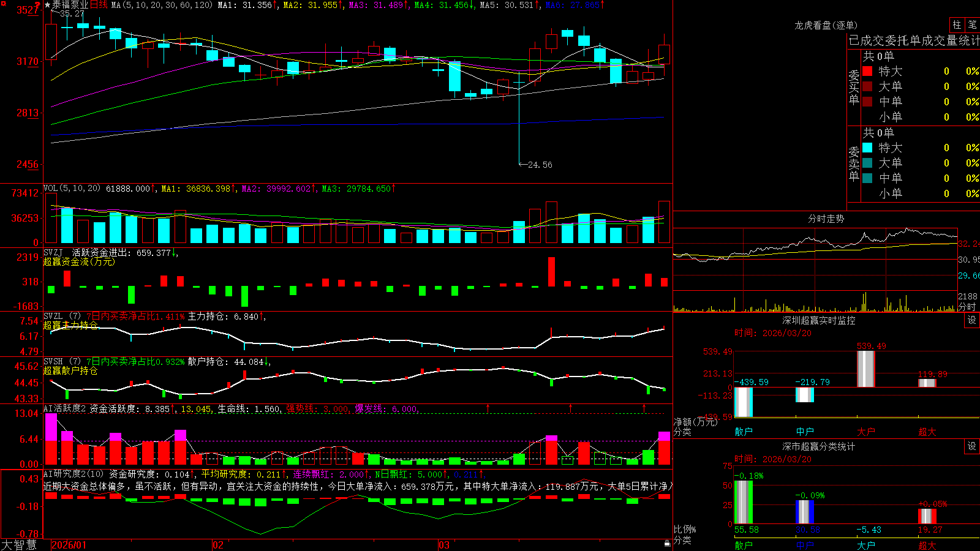Click first red arrow marker in AI活跃度 panel
Image resolution: width=980 pixels, height=551 pixels.
pos(488,408)
